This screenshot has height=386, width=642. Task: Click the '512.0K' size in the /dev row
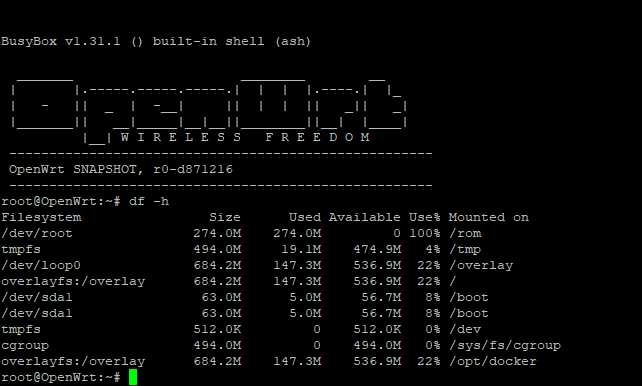pos(217,329)
